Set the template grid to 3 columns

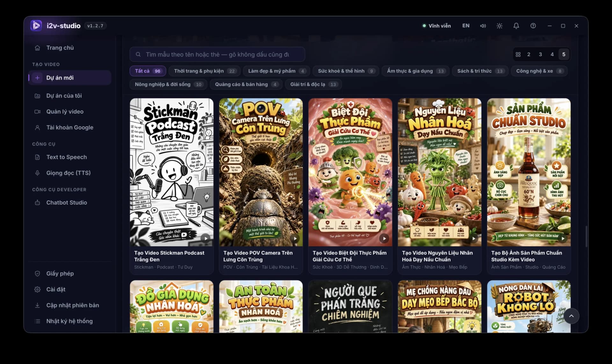pyautogui.click(x=540, y=54)
